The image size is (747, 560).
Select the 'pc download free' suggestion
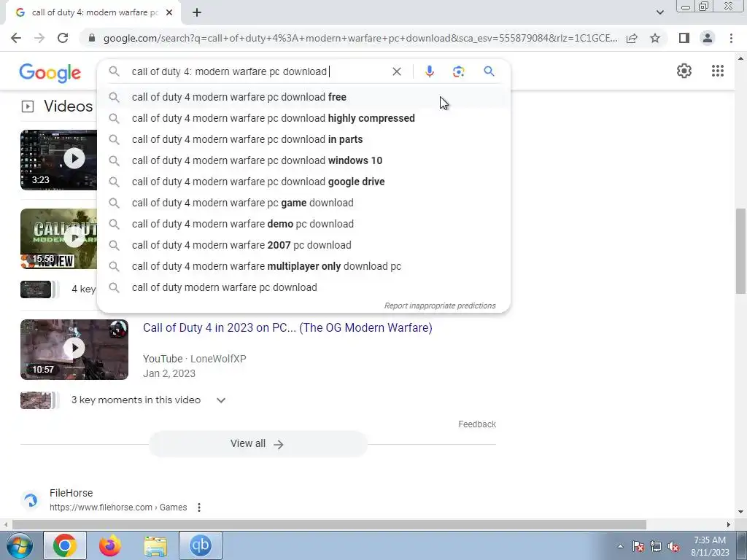pos(304,97)
